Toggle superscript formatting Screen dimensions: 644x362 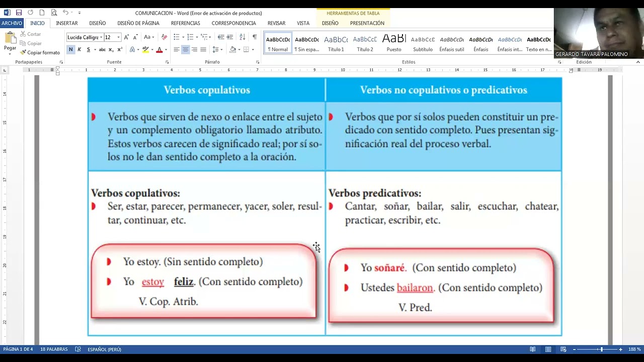[x=120, y=50]
